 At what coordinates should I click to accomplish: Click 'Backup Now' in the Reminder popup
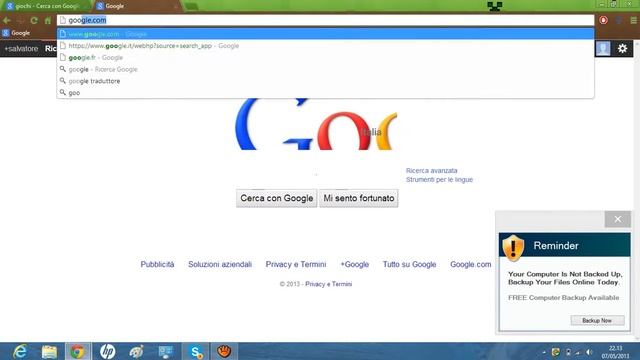click(x=597, y=320)
